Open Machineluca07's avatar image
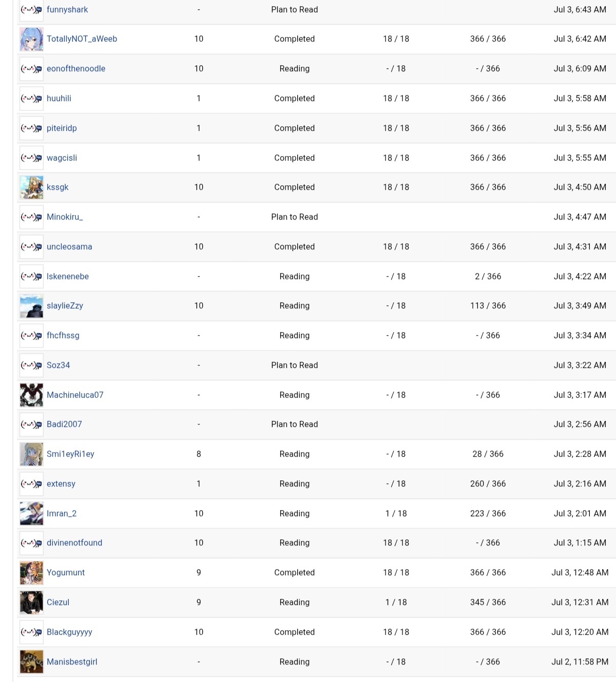616x682 pixels. [x=31, y=395]
